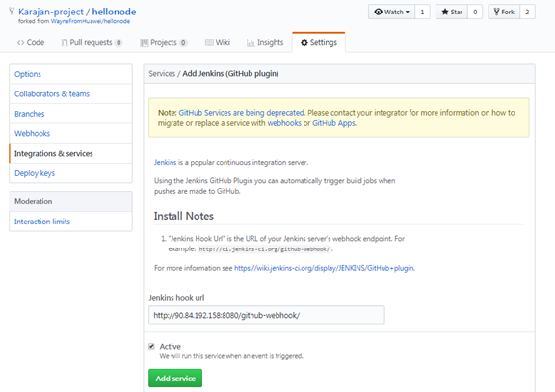Click the Fork button
Viewport: 555px width, 392px height.
(504, 12)
